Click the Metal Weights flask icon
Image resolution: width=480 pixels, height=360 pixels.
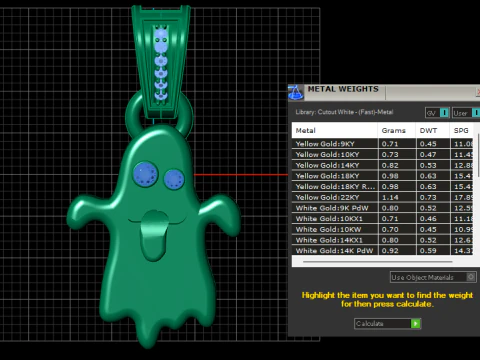coord(296,92)
